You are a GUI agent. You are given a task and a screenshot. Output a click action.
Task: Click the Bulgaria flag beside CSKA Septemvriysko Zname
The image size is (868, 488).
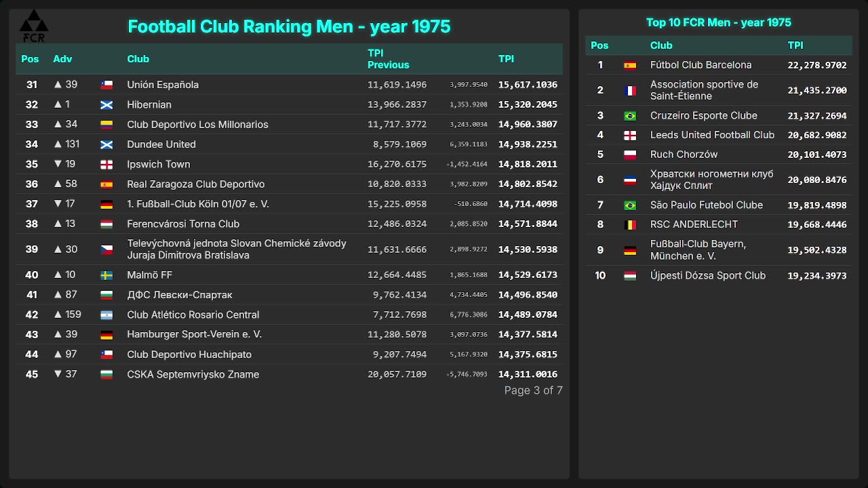[106, 374]
